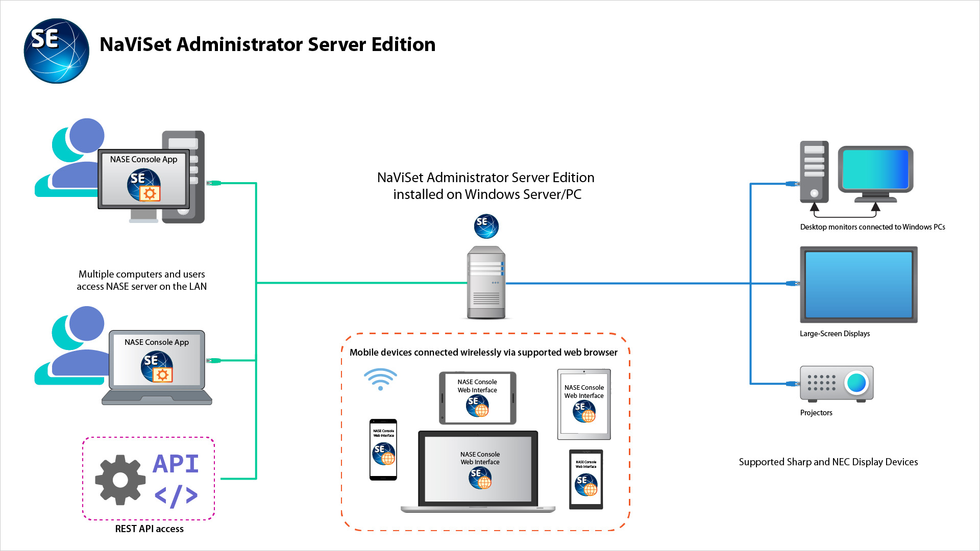Click the large-screen display panel

point(859,285)
